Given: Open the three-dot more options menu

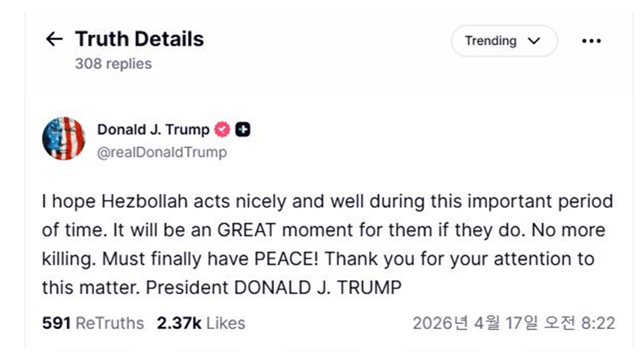Looking at the screenshot, I should point(591,41).
